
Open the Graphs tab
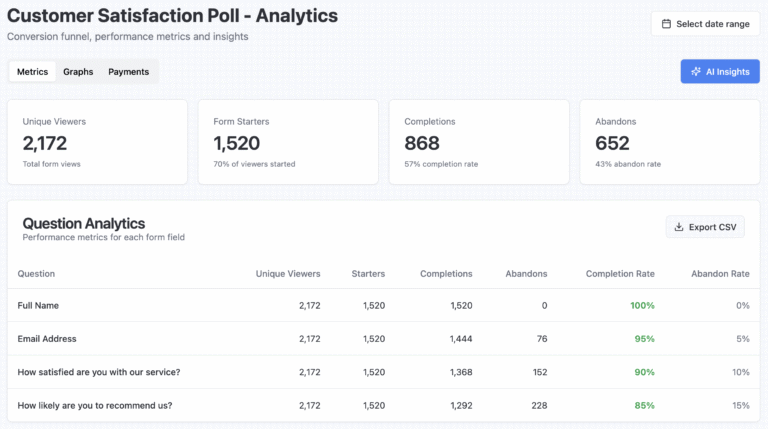[x=78, y=72]
